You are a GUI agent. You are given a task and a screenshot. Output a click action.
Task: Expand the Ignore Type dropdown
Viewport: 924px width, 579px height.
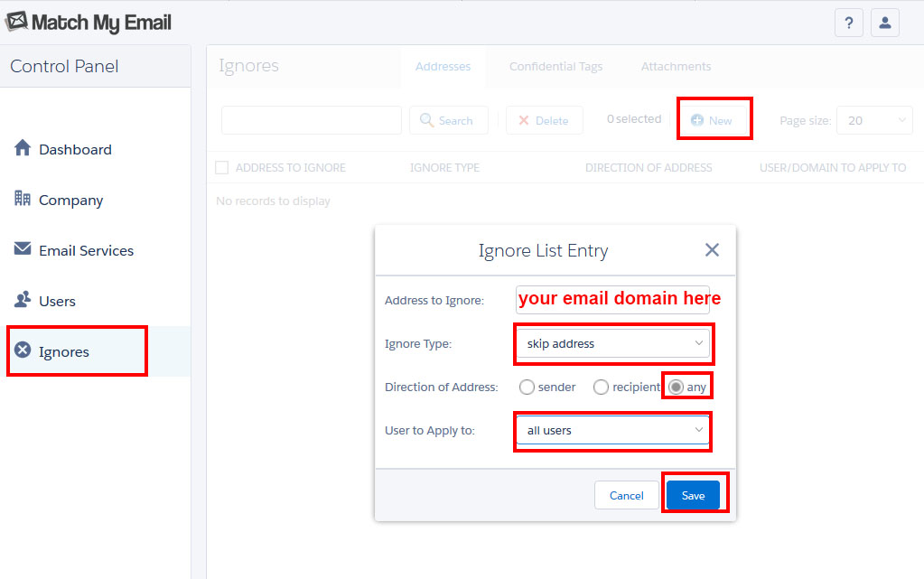(613, 343)
